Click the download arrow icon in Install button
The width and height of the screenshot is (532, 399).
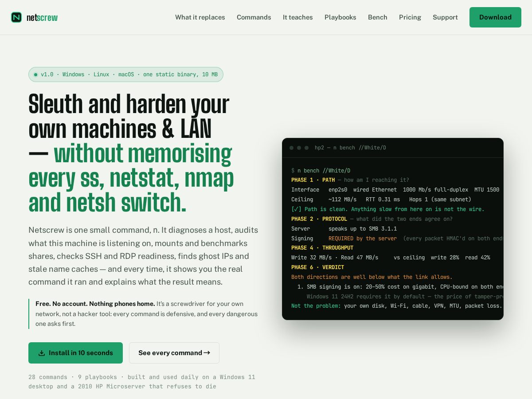[x=42, y=353]
